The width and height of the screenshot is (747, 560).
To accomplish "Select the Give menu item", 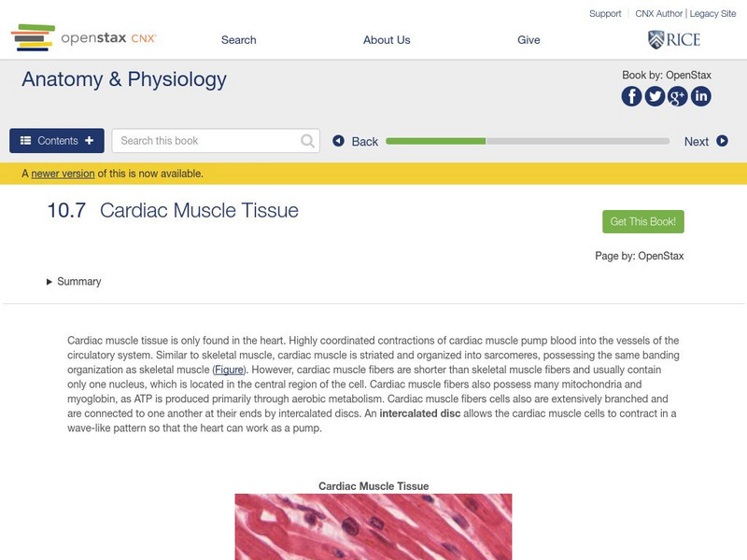I will [x=529, y=40].
